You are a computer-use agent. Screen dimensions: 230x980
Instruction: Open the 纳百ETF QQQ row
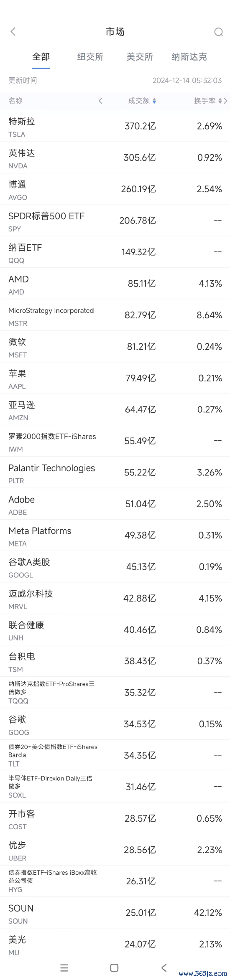pyautogui.click(x=115, y=252)
